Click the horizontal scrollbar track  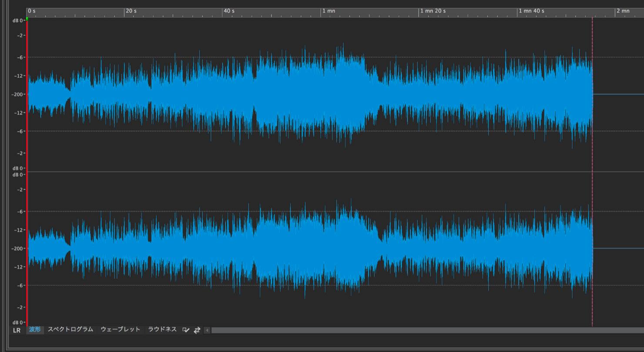tap(427, 330)
